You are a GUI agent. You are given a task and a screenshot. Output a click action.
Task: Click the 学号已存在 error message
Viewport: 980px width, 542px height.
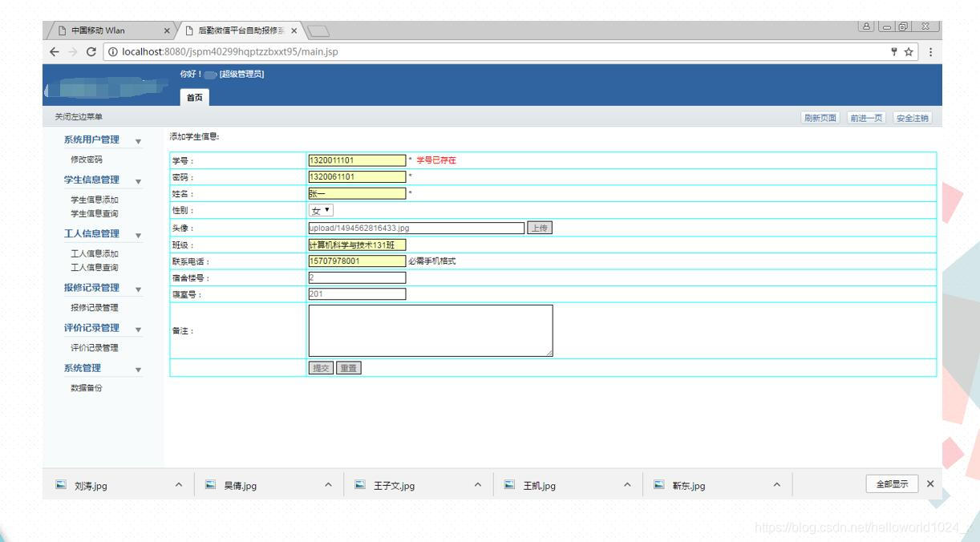(436, 160)
